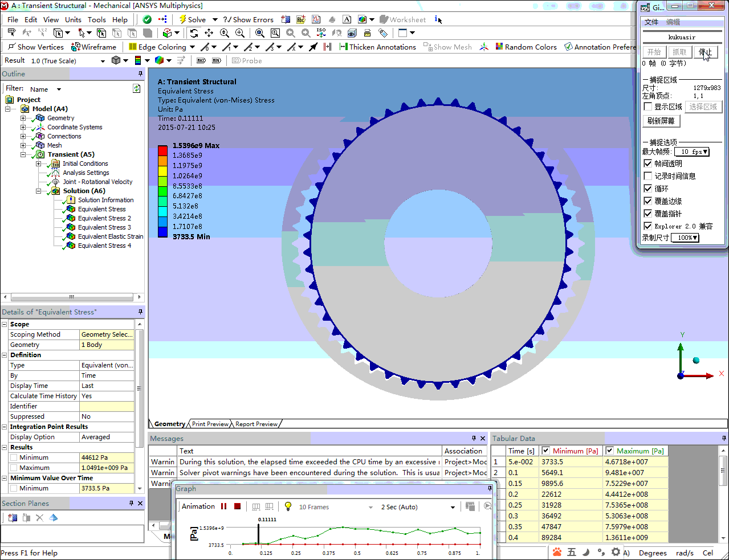The image size is (729, 560).
Task: Open the Units menu
Action: (73, 19)
